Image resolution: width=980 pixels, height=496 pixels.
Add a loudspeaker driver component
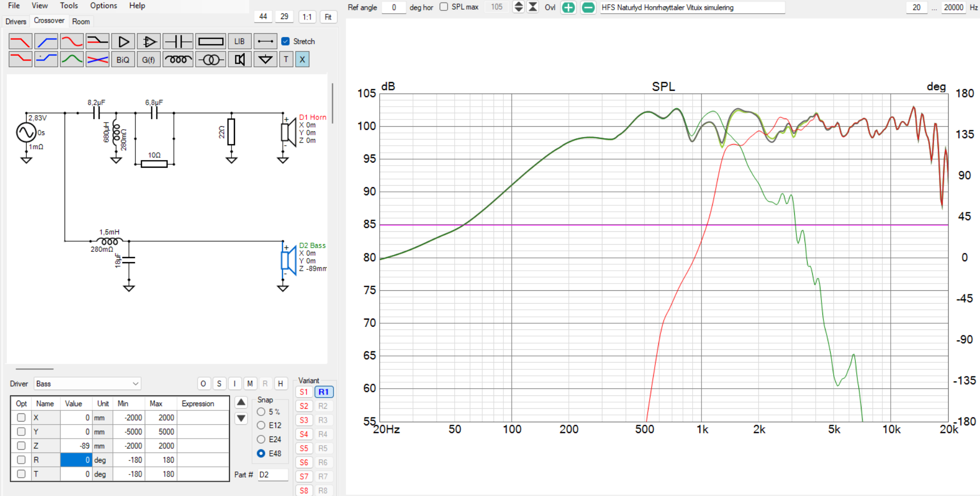click(x=240, y=59)
